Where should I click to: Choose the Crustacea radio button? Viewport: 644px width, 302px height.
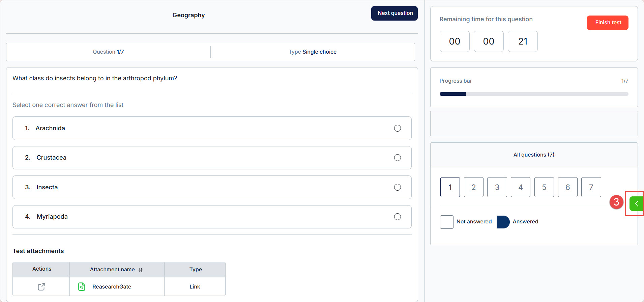click(x=398, y=158)
